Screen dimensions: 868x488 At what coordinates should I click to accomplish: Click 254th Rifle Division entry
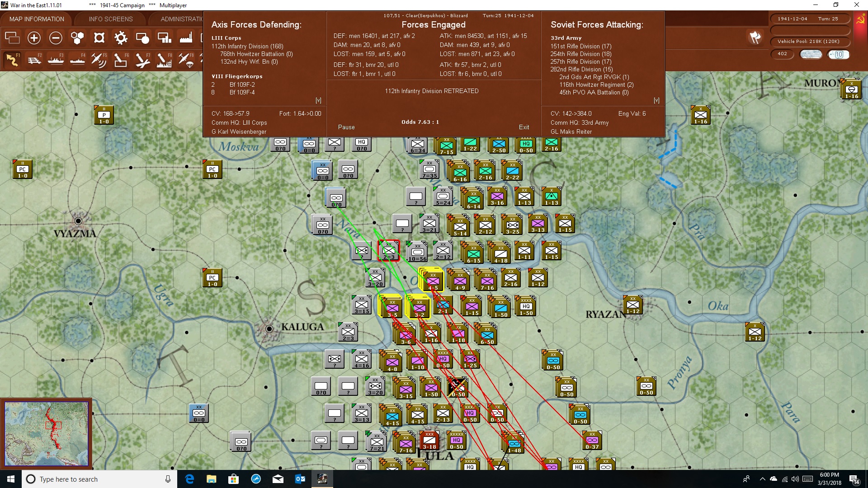click(x=581, y=54)
